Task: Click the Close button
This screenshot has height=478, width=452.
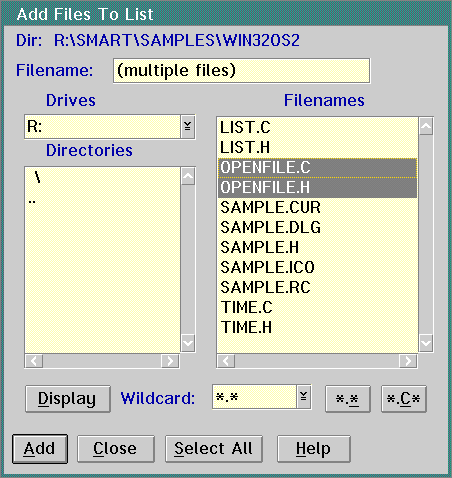Action: [x=116, y=449]
